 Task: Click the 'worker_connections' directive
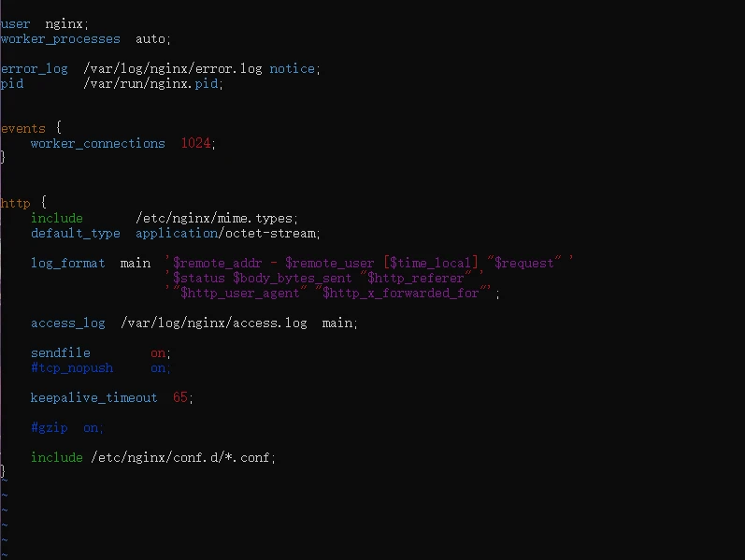[98, 144]
